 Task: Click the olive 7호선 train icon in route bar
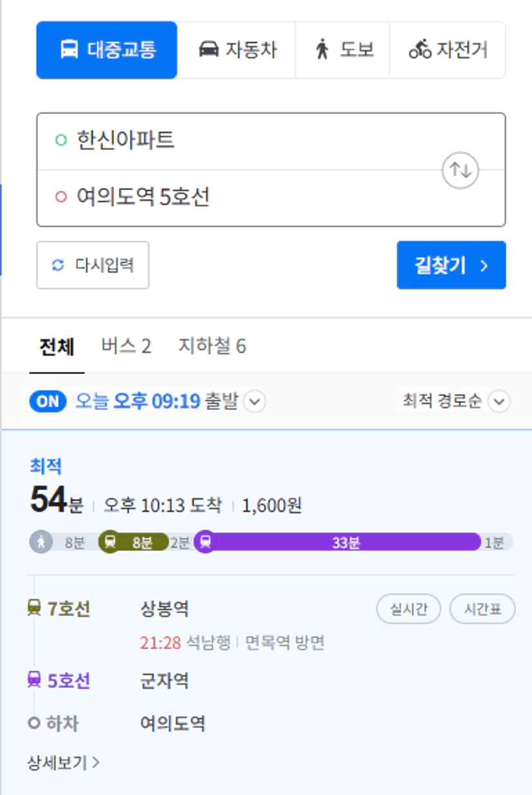110,542
